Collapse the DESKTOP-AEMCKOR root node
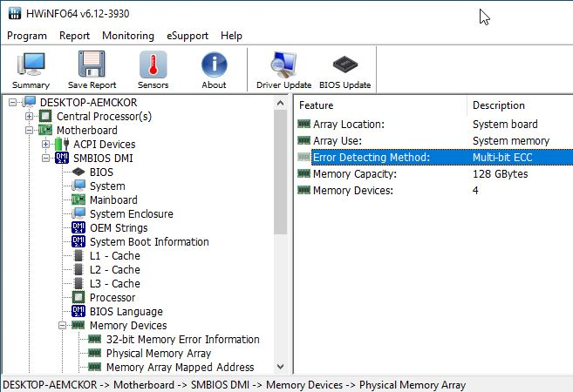Screen dimensions: 573x392 (x=12, y=102)
